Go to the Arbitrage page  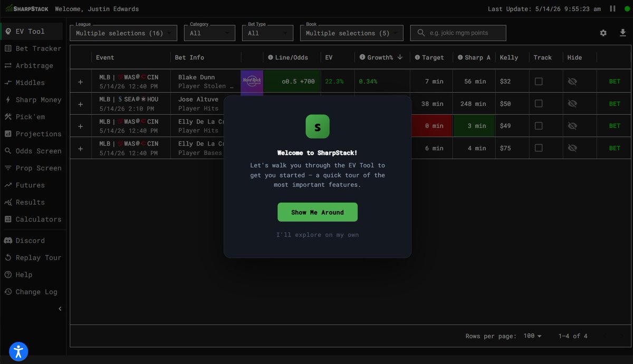coord(32,65)
